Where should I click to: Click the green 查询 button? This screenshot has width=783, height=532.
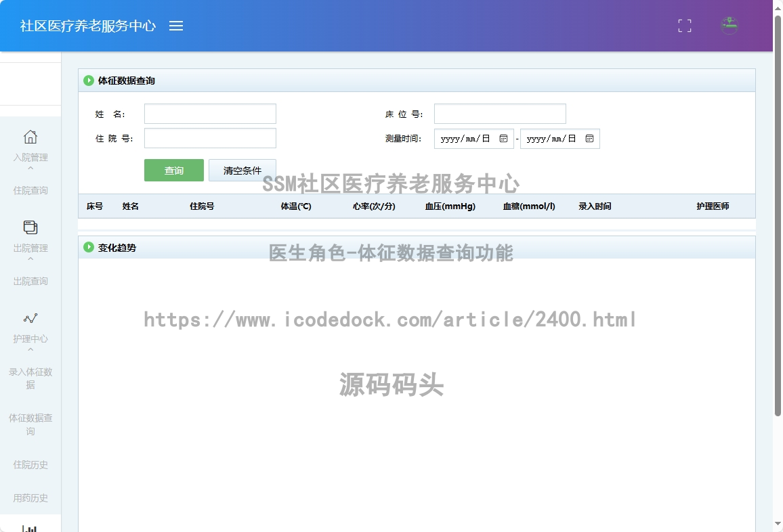pos(174,171)
